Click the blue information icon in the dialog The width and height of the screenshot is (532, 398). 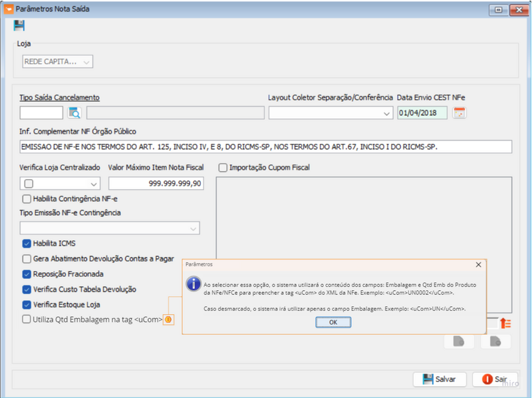pyautogui.click(x=193, y=284)
